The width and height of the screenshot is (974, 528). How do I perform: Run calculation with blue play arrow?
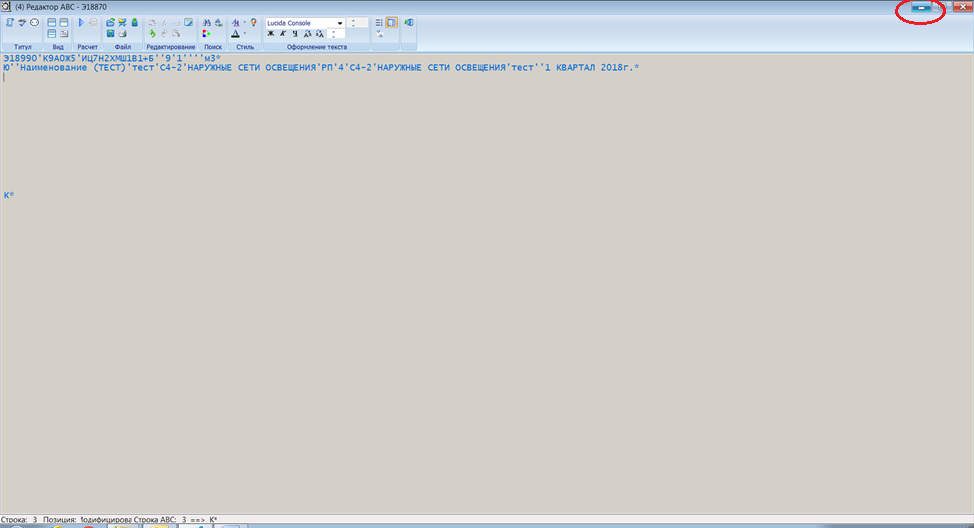pyautogui.click(x=81, y=22)
